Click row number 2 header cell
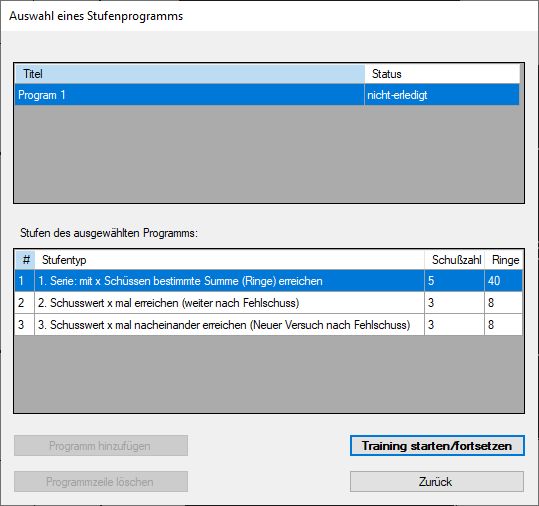The width and height of the screenshot is (539, 506). click(x=25, y=302)
